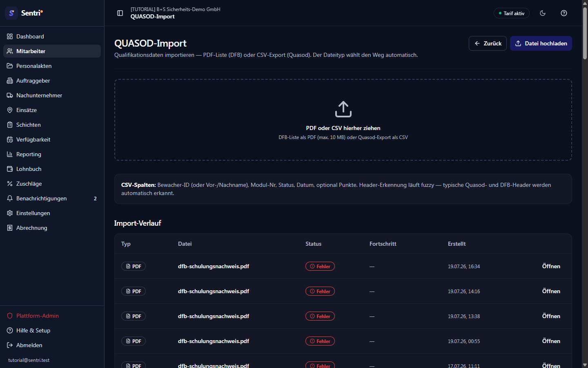
Task: Click the Fortschritt column header
Action: (x=383, y=244)
